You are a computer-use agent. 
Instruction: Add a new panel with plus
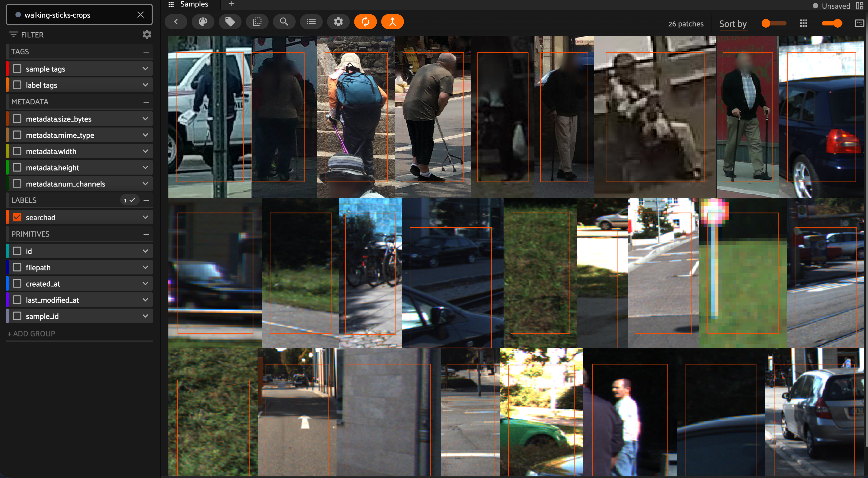[231, 4]
